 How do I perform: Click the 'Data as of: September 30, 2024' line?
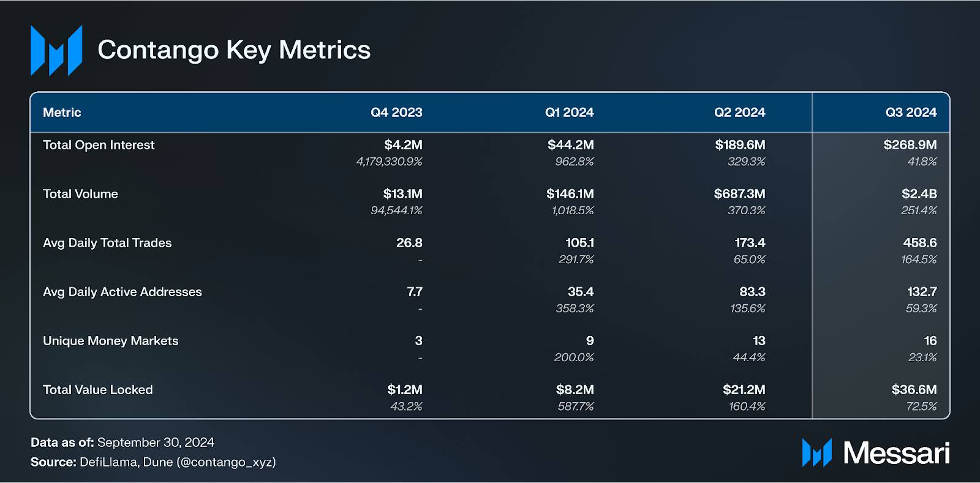[x=123, y=443]
